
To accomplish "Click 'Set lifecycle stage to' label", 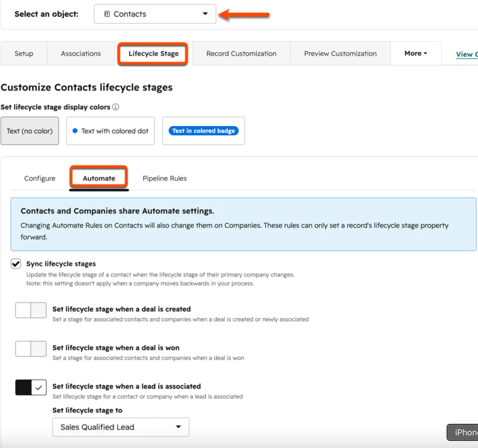I will coord(87,410).
